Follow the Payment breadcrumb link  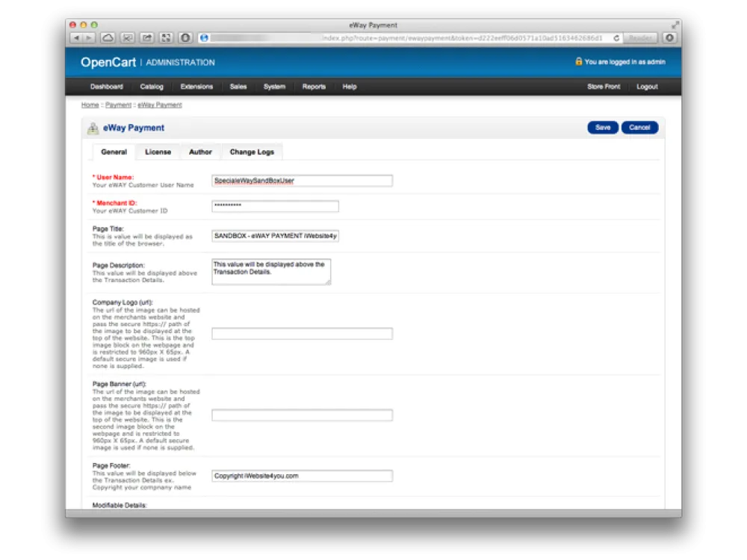[x=118, y=105]
